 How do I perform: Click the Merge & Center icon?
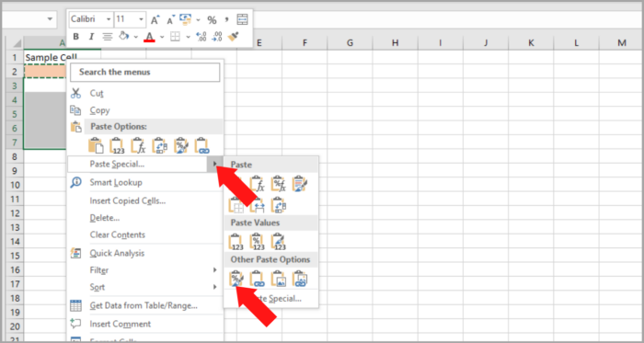[x=242, y=19]
